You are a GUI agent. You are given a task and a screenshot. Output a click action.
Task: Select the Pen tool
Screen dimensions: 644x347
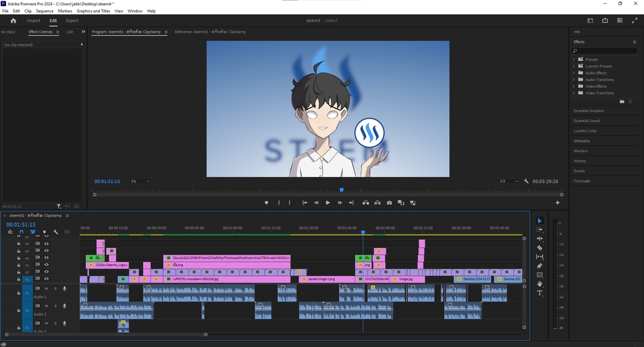pyautogui.click(x=539, y=266)
